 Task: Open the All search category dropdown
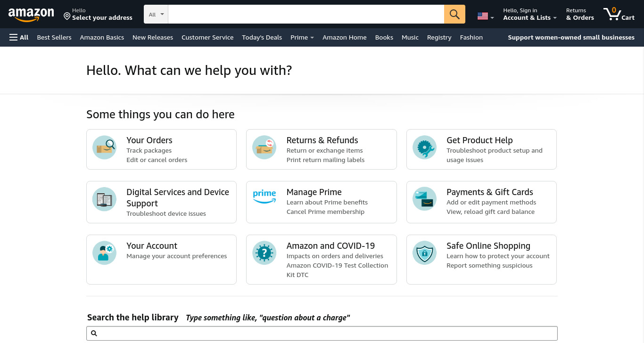156,14
